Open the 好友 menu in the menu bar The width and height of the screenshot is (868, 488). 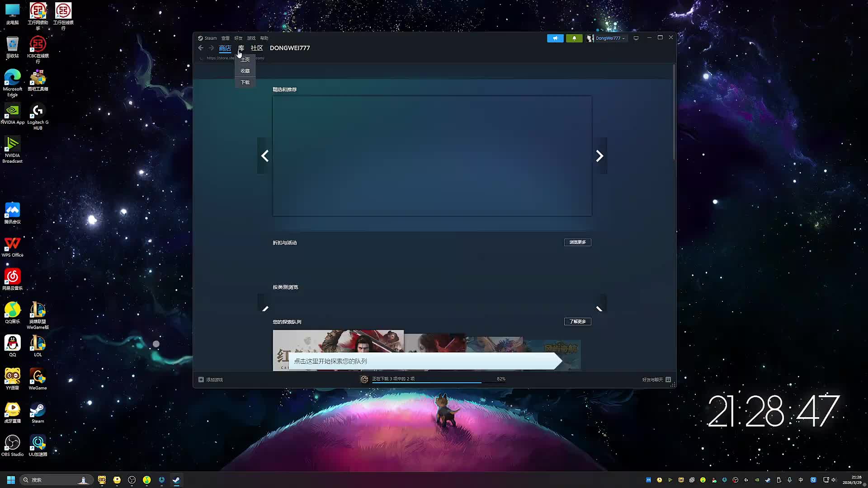tap(238, 38)
